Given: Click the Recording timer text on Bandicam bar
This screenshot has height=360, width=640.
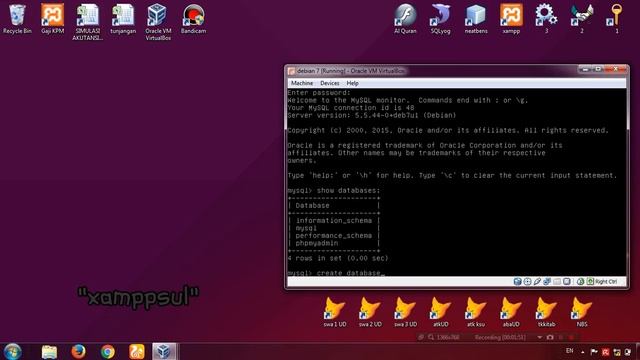Looking at the screenshot, I should pos(500,338).
